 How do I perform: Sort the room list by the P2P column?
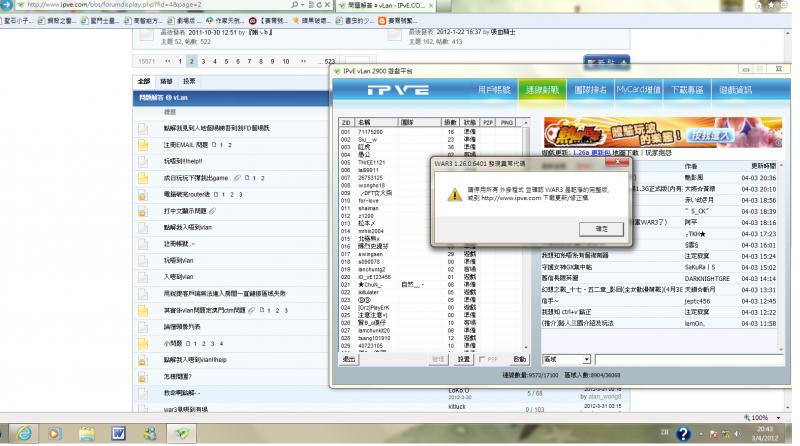click(488, 122)
